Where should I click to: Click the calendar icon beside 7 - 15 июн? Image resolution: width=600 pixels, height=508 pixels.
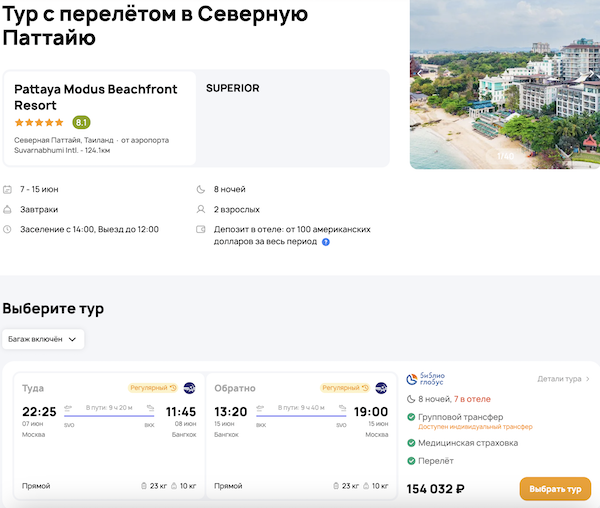8,189
